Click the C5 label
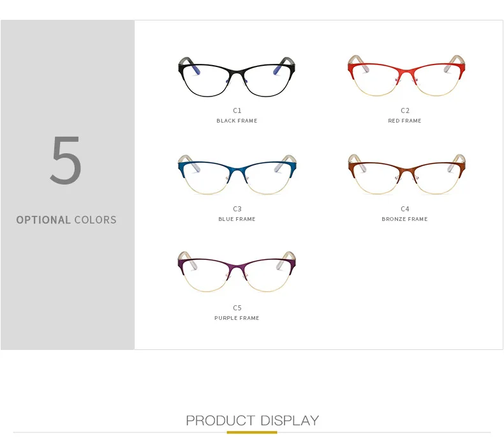The height and width of the screenshot is (440, 504). point(237,308)
